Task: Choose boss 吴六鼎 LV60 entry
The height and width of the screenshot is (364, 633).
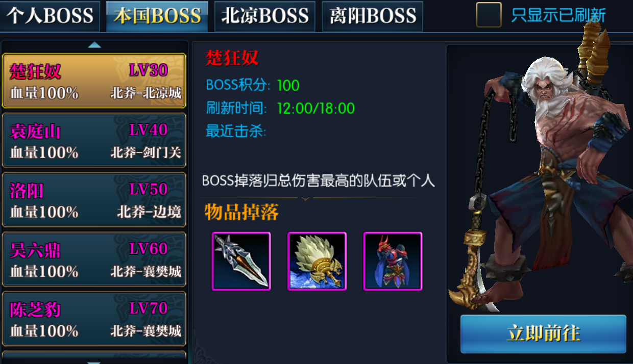Action: [94, 259]
